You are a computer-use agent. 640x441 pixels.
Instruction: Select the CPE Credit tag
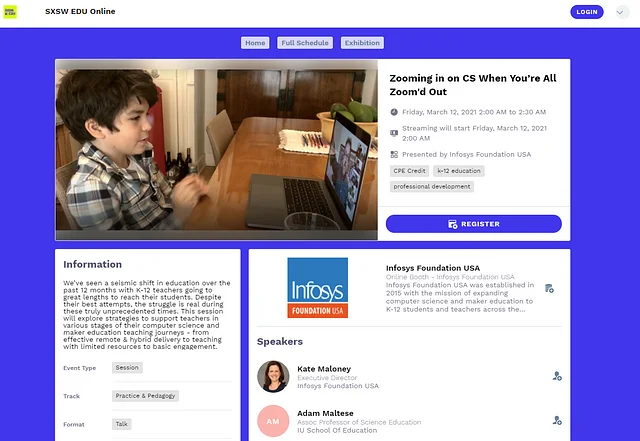click(408, 171)
